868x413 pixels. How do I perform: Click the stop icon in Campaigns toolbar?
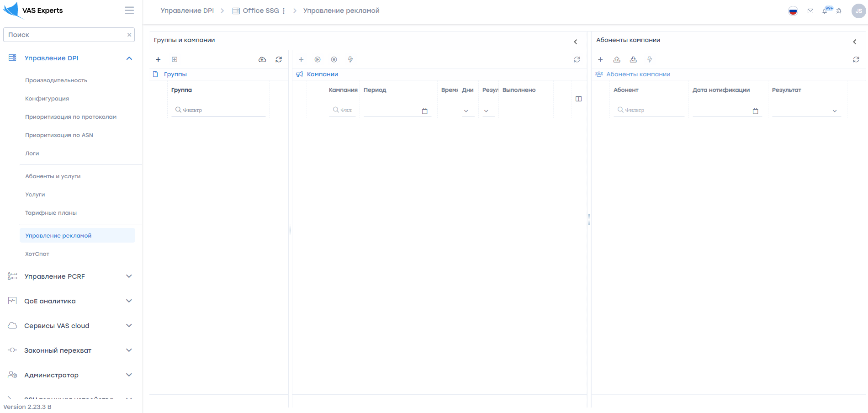(x=334, y=59)
